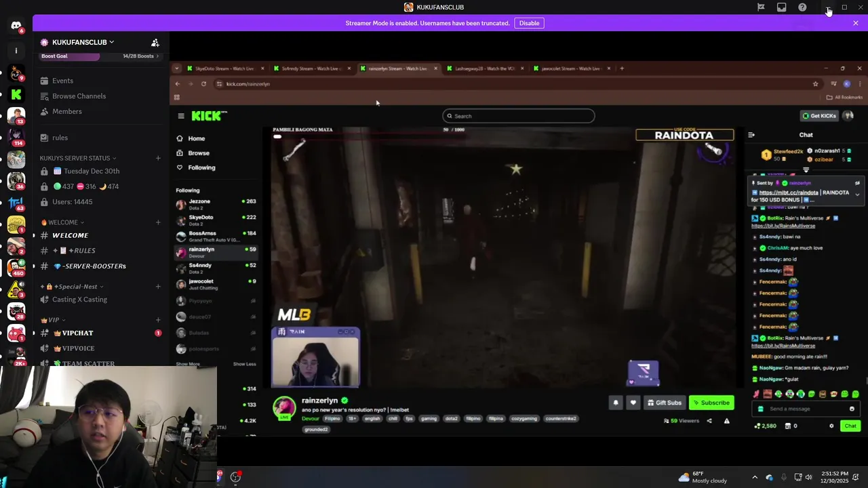This screenshot has height=488, width=868.
Task: Open Kick sidebar hamburger menu
Action: click(x=181, y=116)
